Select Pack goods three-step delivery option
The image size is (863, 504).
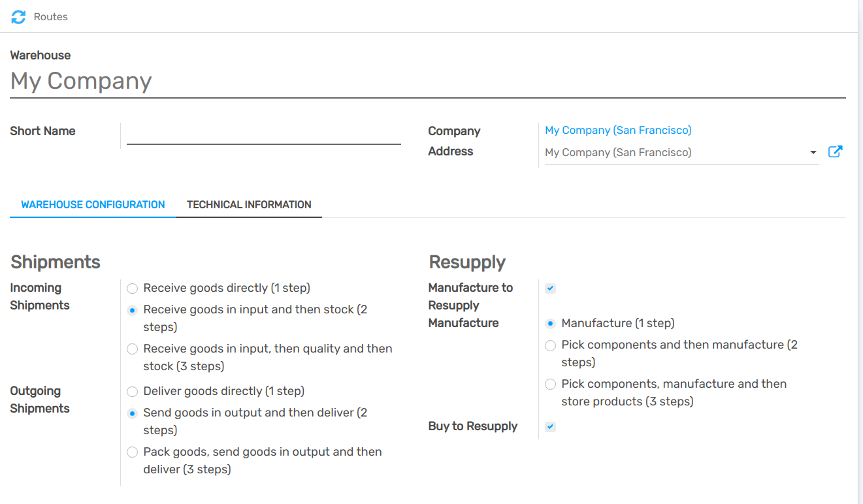pos(133,452)
